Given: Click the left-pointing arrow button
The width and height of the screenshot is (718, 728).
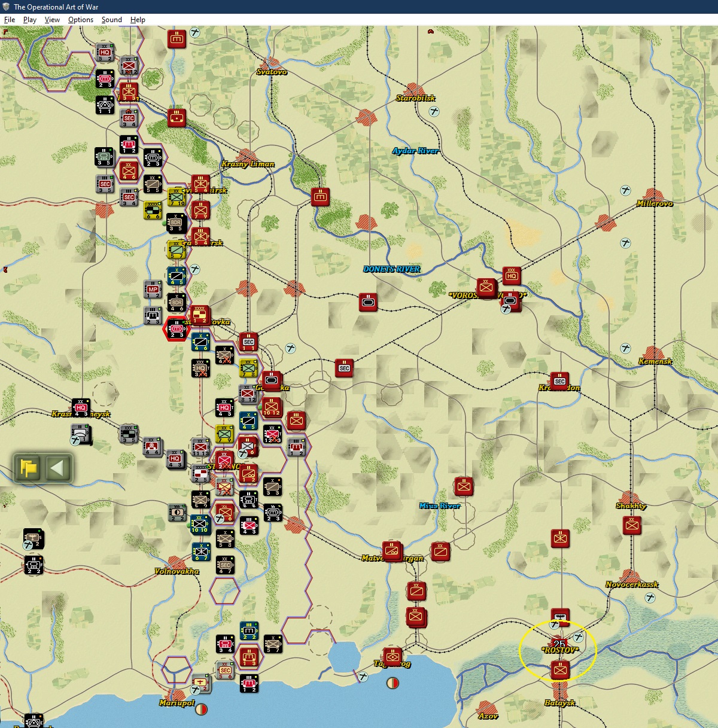Looking at the screenshot, I should pyautogui.click(x=57, y=468).
